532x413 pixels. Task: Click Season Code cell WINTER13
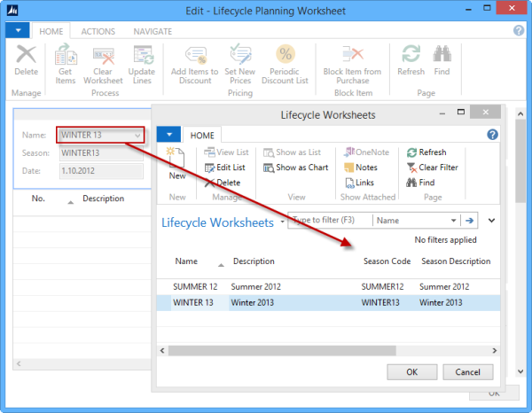(380, 303)
